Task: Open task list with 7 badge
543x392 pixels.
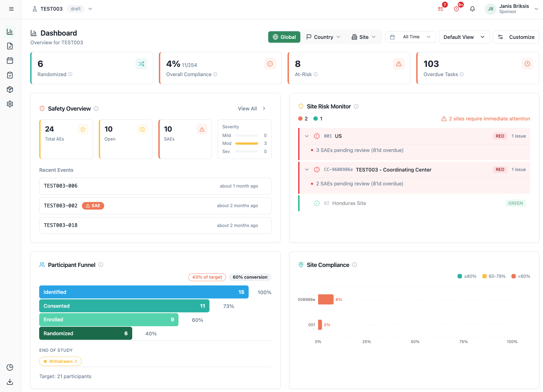Action: tap(441, 9)
